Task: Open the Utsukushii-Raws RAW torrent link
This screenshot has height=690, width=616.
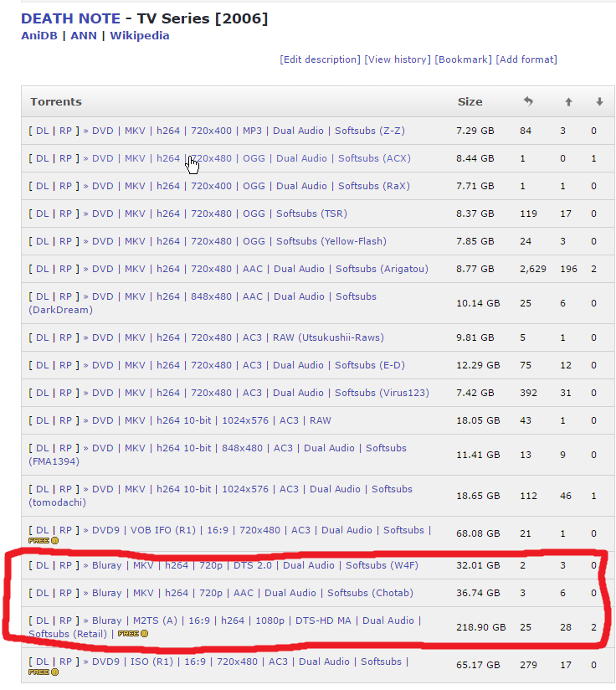Action: pos(238,337)
